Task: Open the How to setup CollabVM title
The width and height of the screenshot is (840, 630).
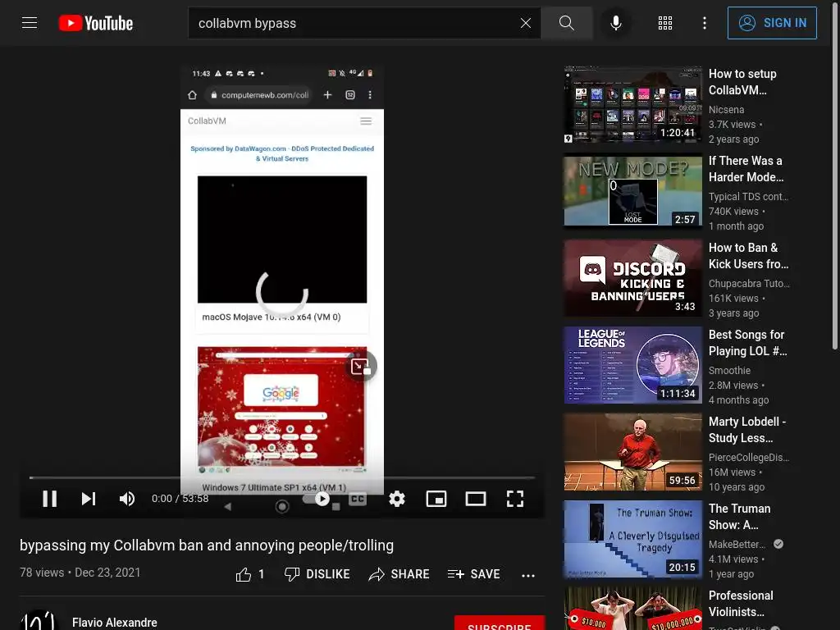Action: (742, 82)
